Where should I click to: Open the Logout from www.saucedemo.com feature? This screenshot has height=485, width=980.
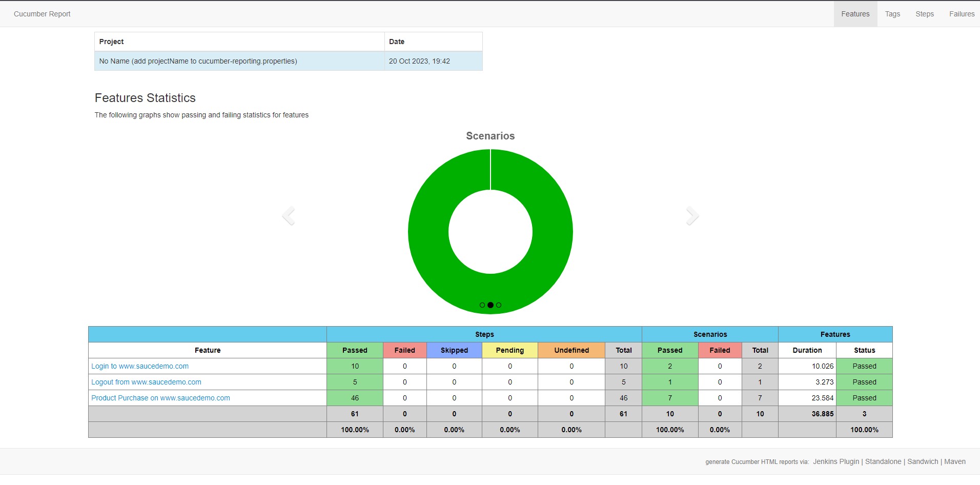point(146,382)
